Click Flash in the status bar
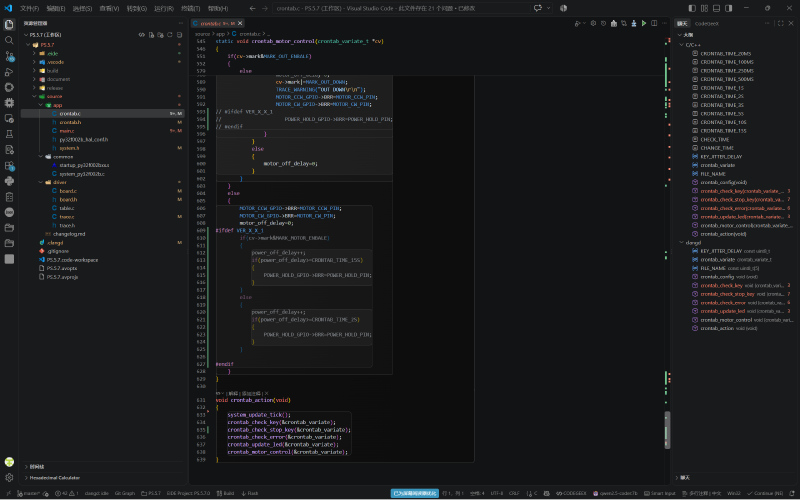The image size is (800, 500). 250,493
